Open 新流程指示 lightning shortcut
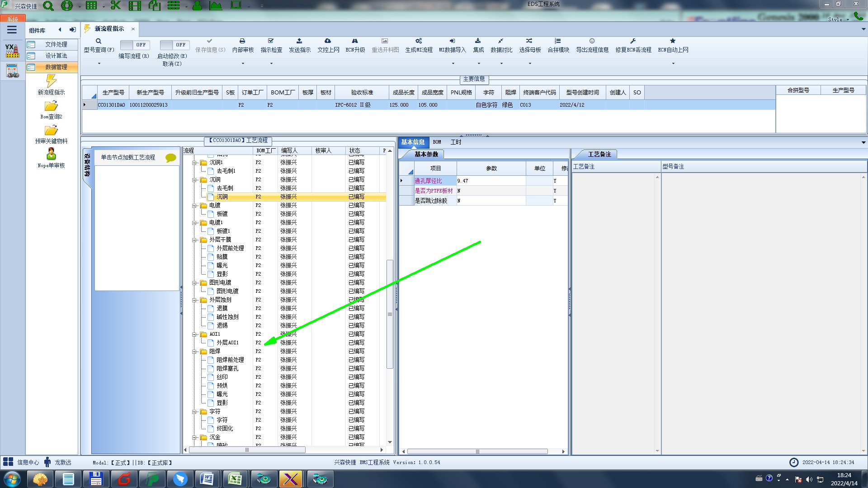 [x=51, y=85]
